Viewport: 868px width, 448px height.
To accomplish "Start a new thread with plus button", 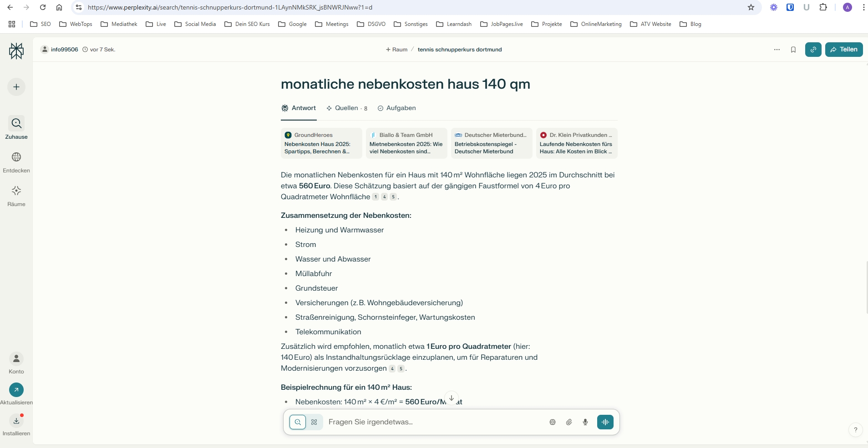I will coord(16,87).
